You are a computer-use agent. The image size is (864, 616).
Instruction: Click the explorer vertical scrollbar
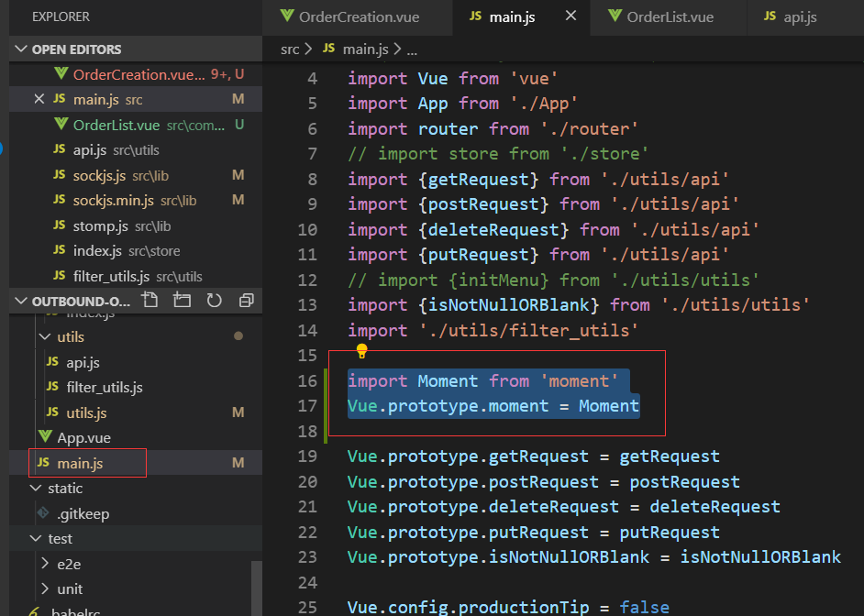(256, 588)
